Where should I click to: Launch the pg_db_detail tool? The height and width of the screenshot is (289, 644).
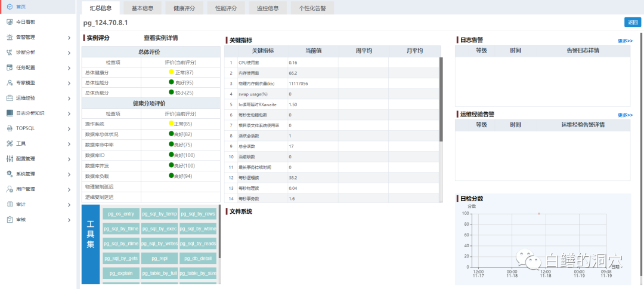[198, 258]
